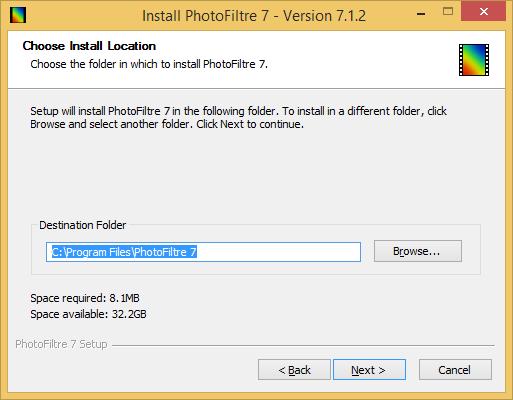Click the Destination Folder group label
Image resolution: width=513 pixels, height=400 pixels.
point(83,225)
